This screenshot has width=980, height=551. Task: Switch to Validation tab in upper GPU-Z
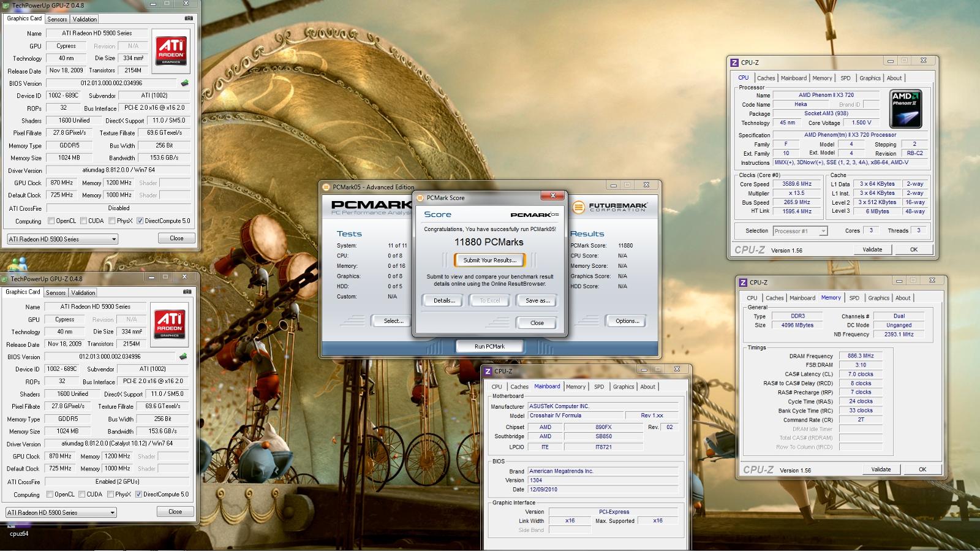pos(85,19)
